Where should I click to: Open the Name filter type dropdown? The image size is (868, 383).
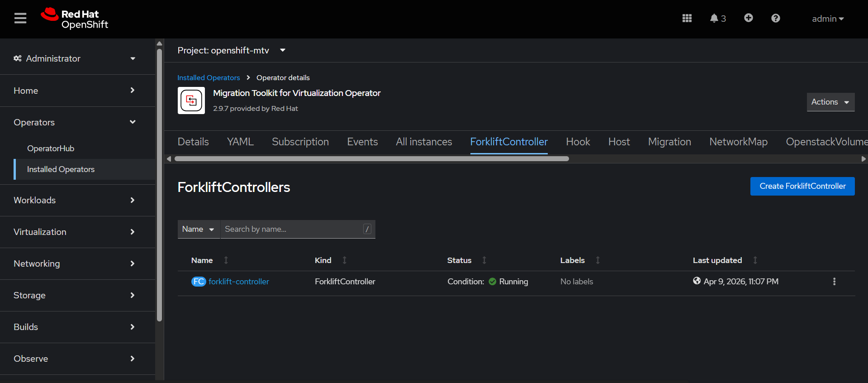198,230
